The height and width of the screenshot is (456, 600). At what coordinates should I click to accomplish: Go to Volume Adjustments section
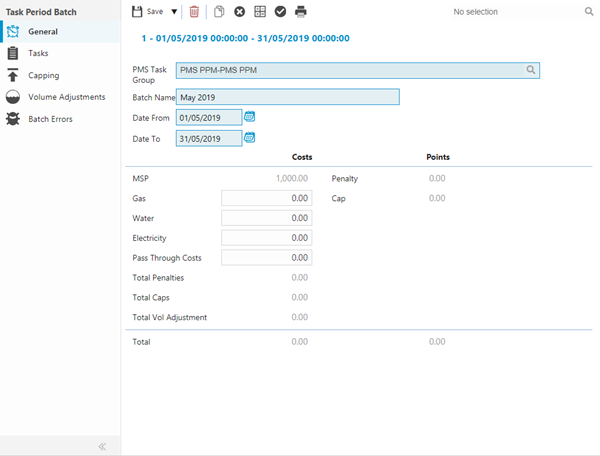pyautogui.click(x=66, y=97)
